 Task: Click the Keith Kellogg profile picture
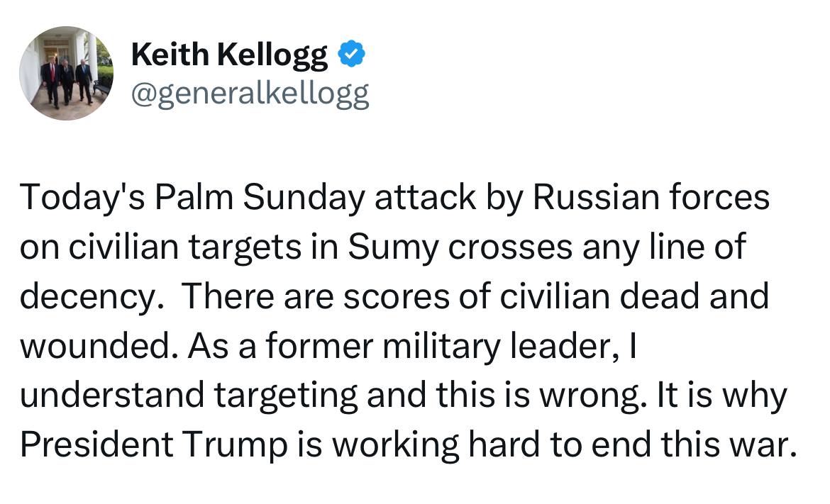pyautogui.click(x=67, y=73)
